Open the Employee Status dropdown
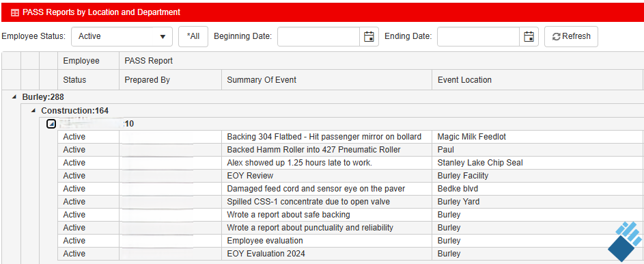The width and height of the screenshot is (644, 264). pos(122,37)
